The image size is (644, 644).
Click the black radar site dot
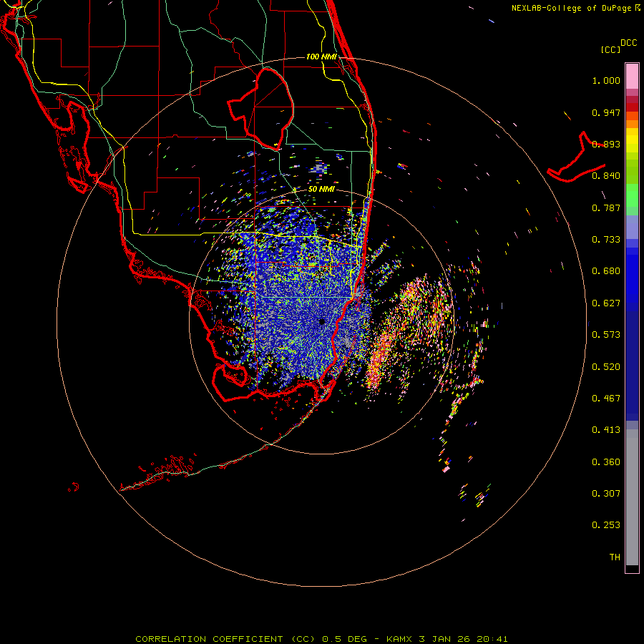tap(322, 321)
